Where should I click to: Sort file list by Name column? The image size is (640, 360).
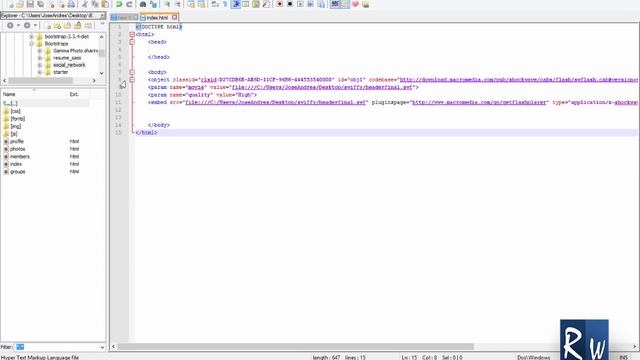tap(34, 94)
